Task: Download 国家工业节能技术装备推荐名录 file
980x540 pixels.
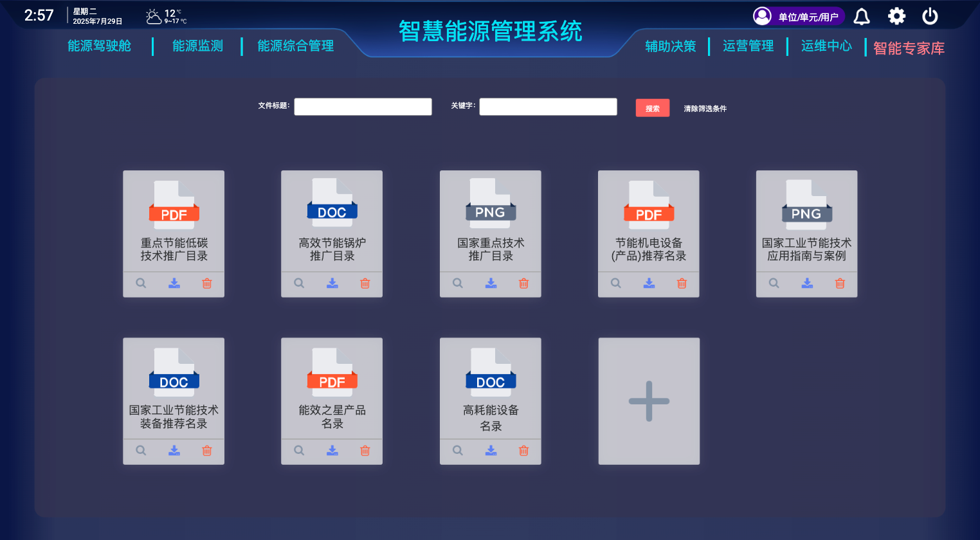Action: [174, 451]
